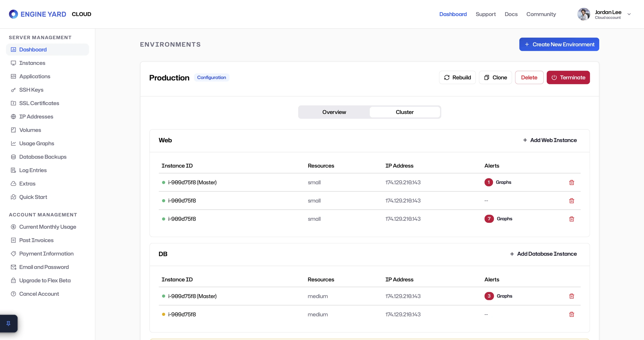Click the Create New Environment button
Image resolution: width=644 pixels, height=340 pixels.
pos(559,44)
